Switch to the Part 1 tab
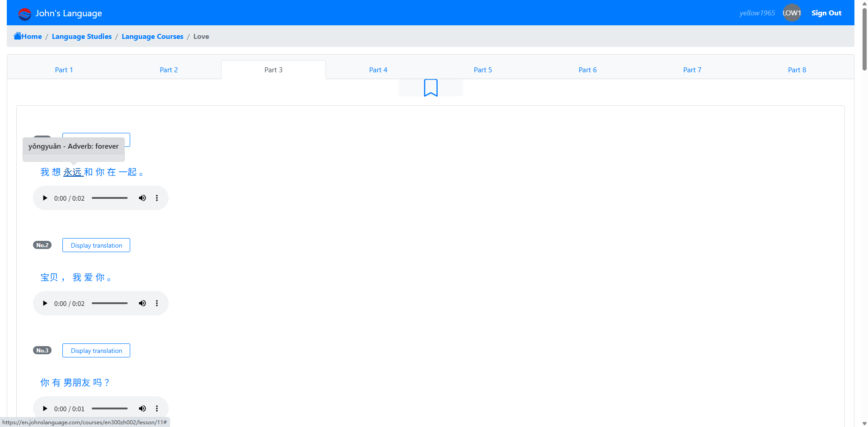Screen dimensions: 868x427 64,70
